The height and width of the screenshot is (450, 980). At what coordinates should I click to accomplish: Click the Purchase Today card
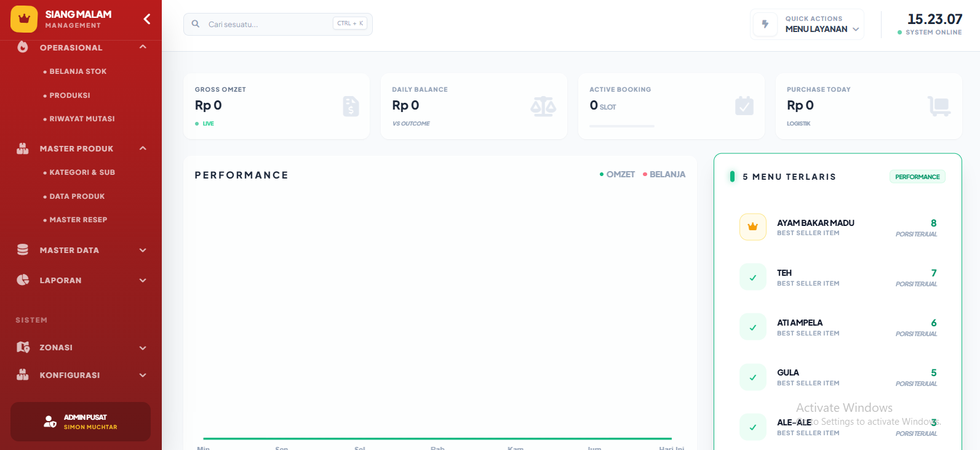(869, 106)
